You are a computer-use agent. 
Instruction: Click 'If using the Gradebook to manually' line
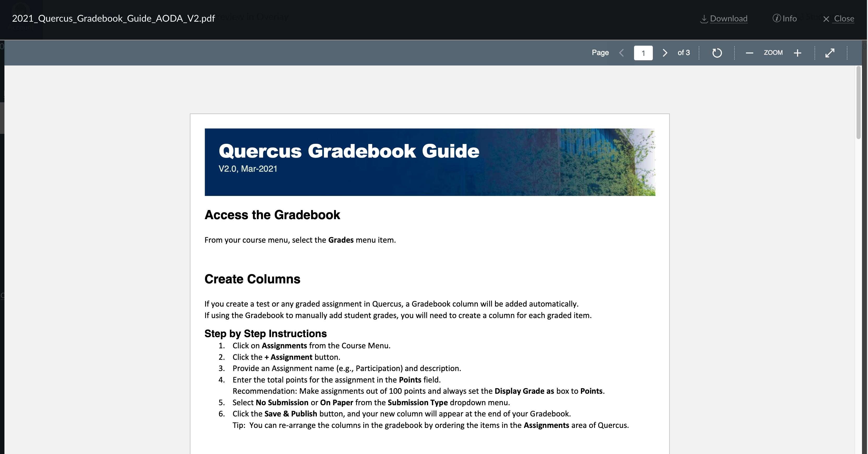[x=398, y=315]
